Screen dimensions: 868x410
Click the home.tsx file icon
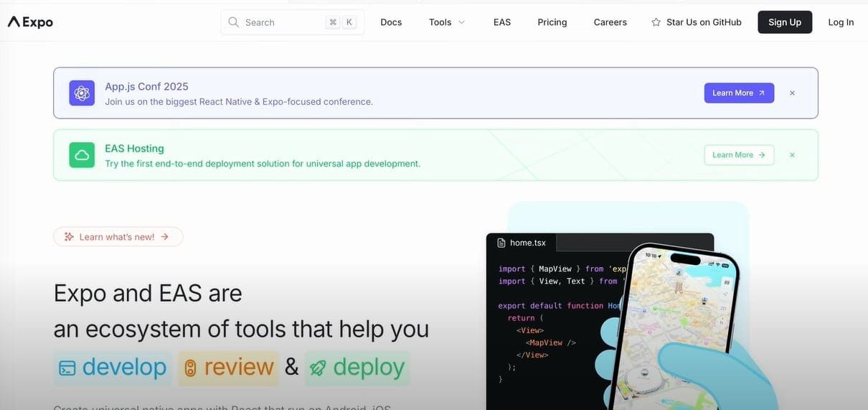(x=502, y=243)
